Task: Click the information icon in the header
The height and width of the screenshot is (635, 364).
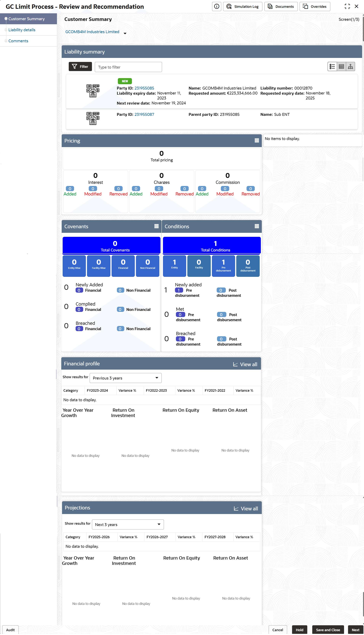Action: point(216,6)
